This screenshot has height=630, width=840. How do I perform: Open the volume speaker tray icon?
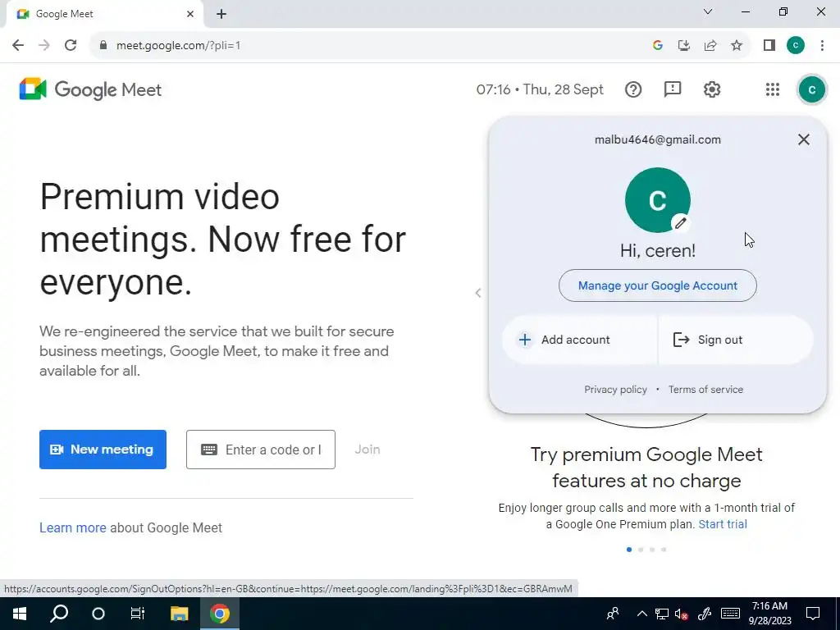tap(682, 614)
